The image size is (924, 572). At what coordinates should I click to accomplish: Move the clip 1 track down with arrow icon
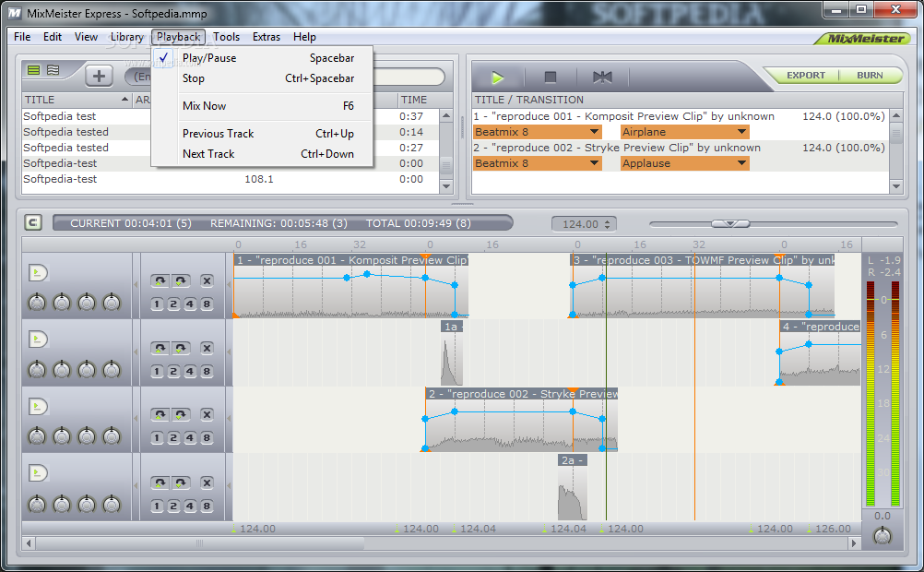181,280
